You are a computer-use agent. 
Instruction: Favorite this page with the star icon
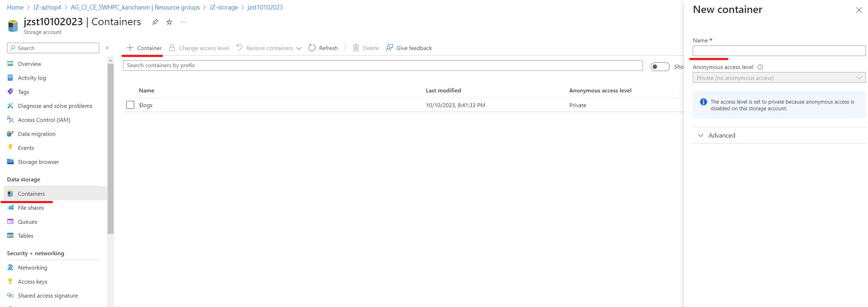169,22
